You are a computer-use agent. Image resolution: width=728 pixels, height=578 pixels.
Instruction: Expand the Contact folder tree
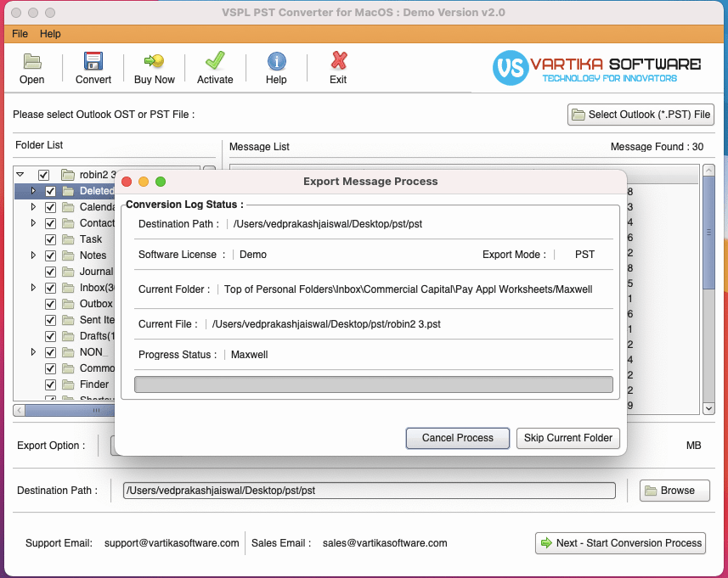pyautogui.click(x=33, y=222)
